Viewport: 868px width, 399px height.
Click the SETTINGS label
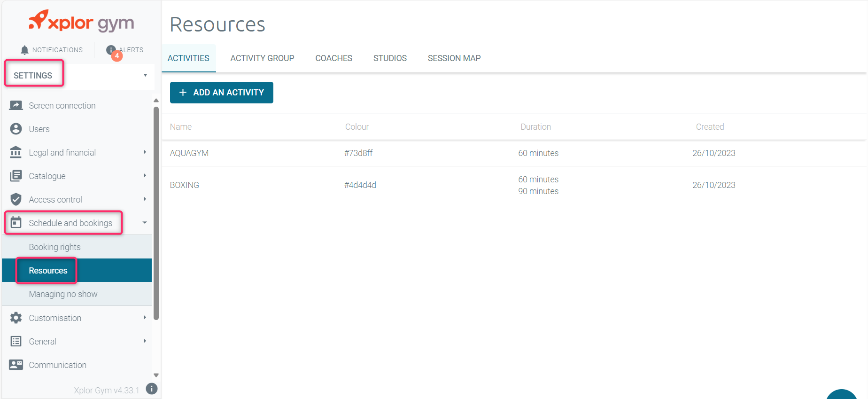click(x=33, y=75)
